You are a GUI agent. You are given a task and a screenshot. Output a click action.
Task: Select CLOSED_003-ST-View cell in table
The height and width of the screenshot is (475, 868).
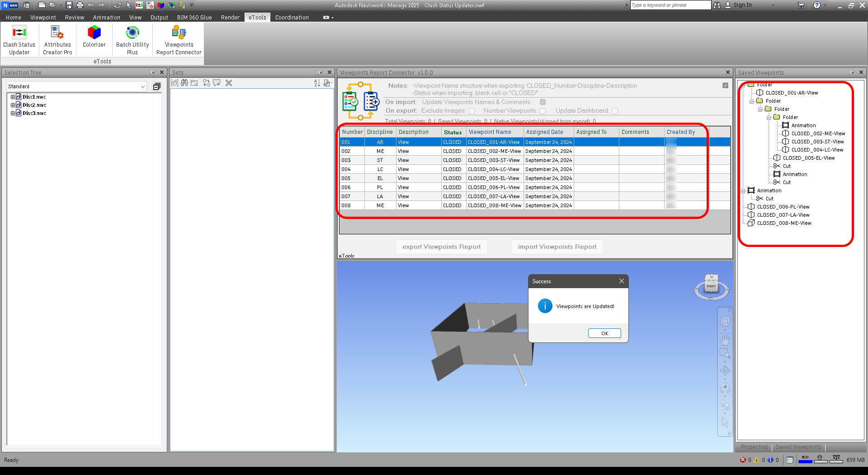(495, 160)
